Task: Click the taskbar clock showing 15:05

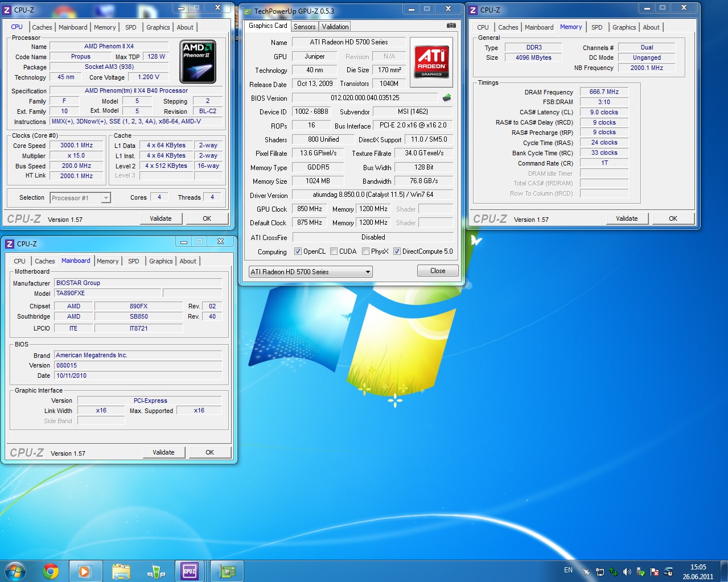Action: click(x=698, y=571)
